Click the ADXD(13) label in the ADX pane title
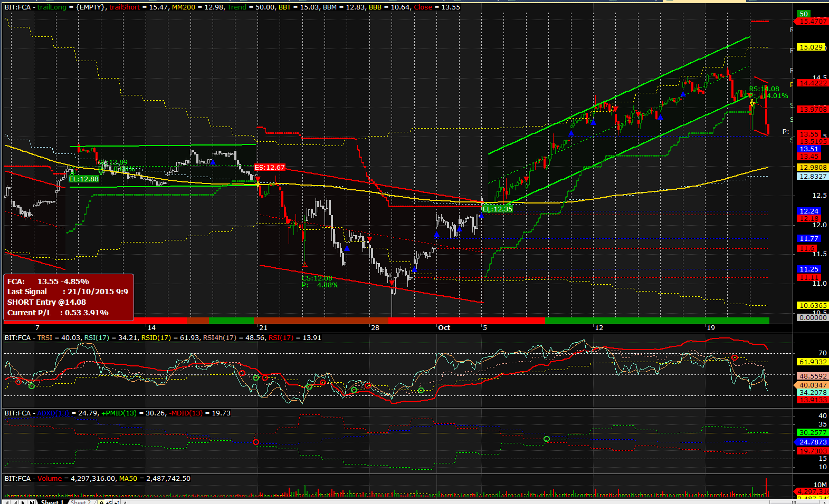 [53, 413]
